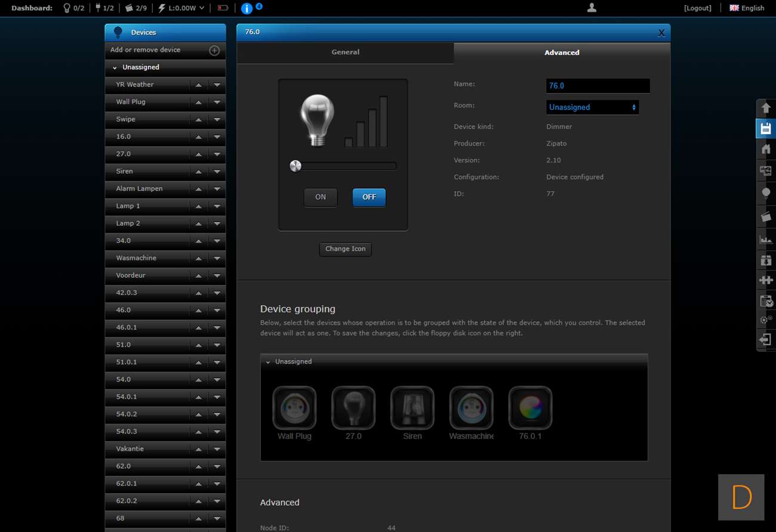
Task: Click the user profile icon in top bar
Action: 592,8
